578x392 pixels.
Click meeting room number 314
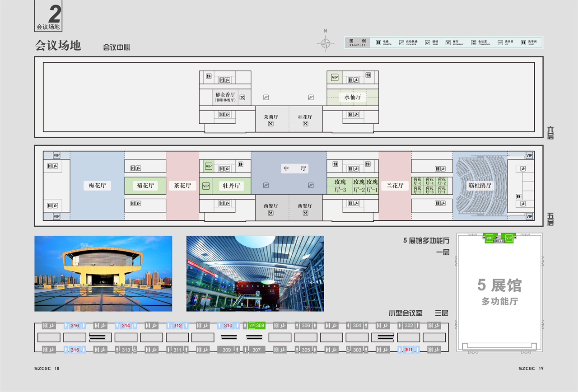126,326
